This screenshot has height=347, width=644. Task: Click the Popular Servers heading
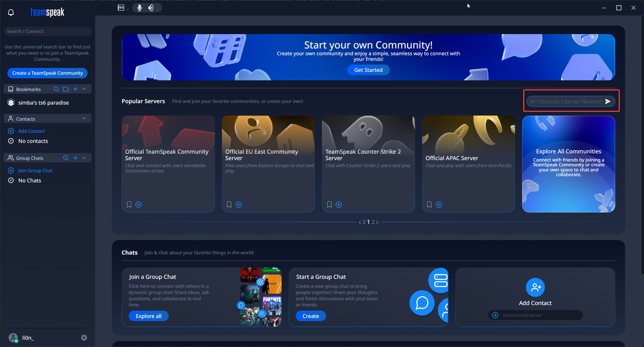click(143, 101)
